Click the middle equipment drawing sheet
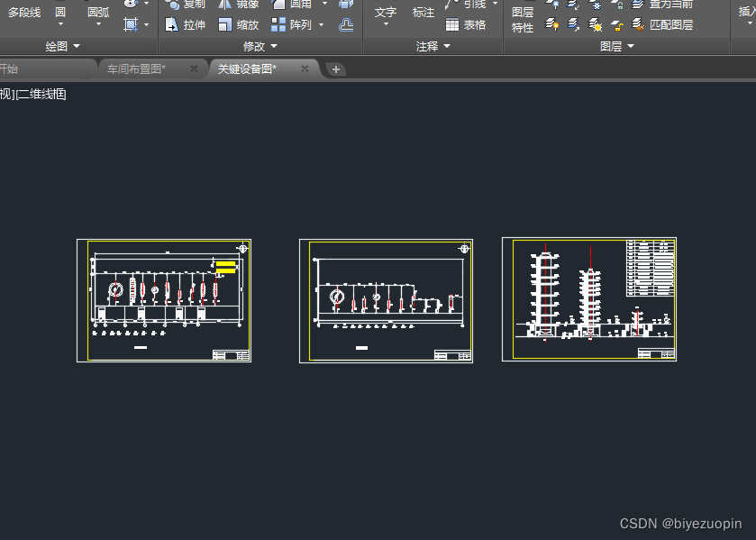The height and width of the screenshot is (540, 756). (387, 301)
